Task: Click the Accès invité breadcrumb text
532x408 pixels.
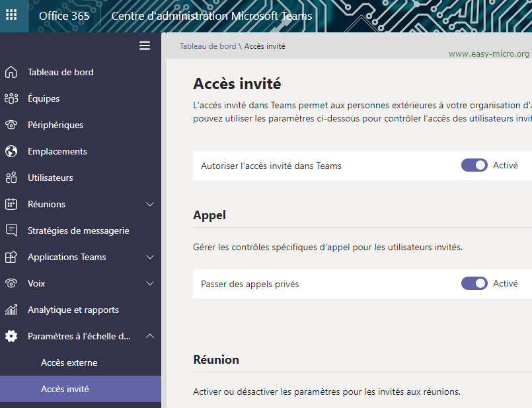Action: tap(264, 46)
